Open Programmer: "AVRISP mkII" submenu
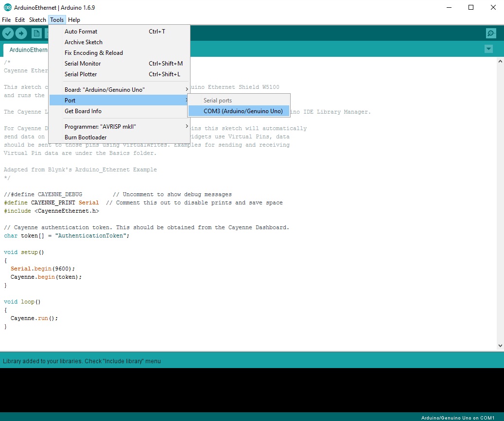Image resolution: width=504 pixels, height=421 pixels. 119,127
